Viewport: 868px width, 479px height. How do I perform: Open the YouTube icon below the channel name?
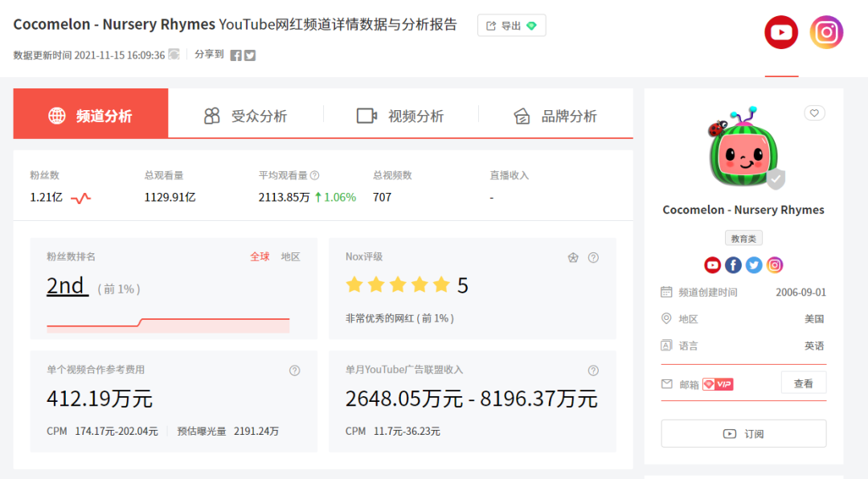pos(713,264)
